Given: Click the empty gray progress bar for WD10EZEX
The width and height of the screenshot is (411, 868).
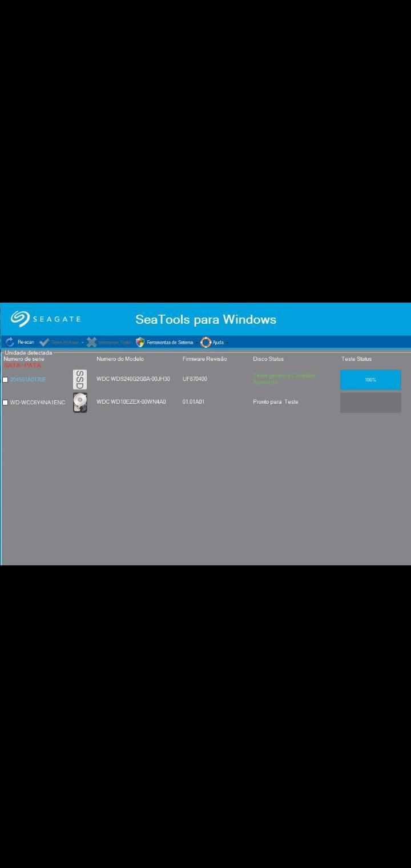Looking at the screenshot, I should pyautogui.click(x=370, y=403).
